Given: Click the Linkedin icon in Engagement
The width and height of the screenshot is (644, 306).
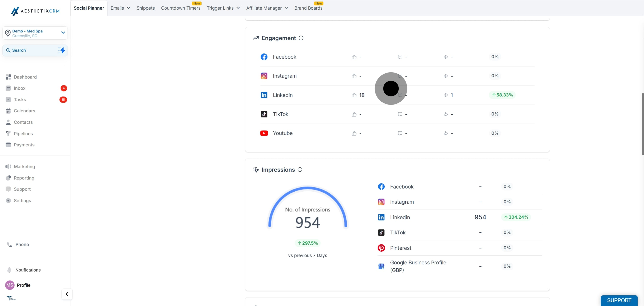Looking at the screenshot, I should [x=264, y=95].
